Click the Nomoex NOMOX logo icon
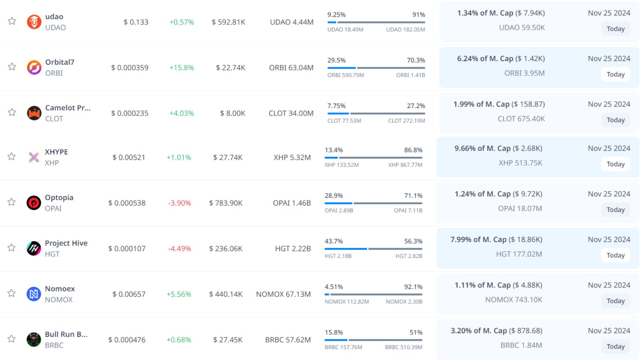The image size is (644, 362). click(x=34, y=294)
